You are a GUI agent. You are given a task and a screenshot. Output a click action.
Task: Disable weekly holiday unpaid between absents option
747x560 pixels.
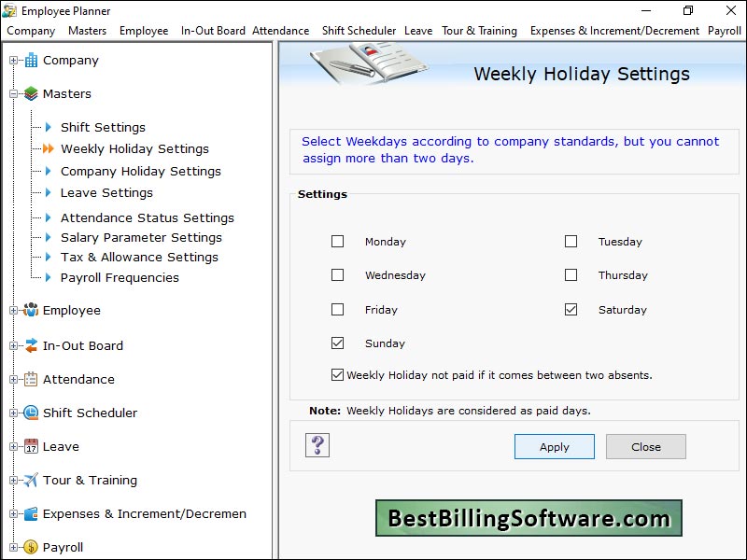(337, 374)
